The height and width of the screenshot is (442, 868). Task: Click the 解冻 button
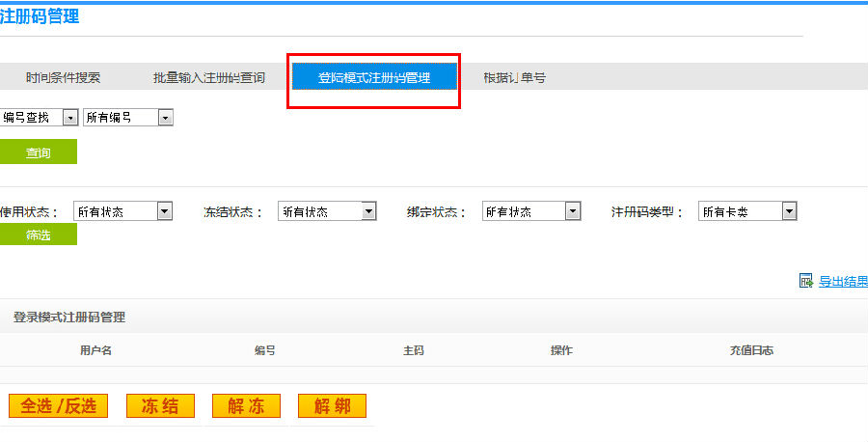coord(246,406)
